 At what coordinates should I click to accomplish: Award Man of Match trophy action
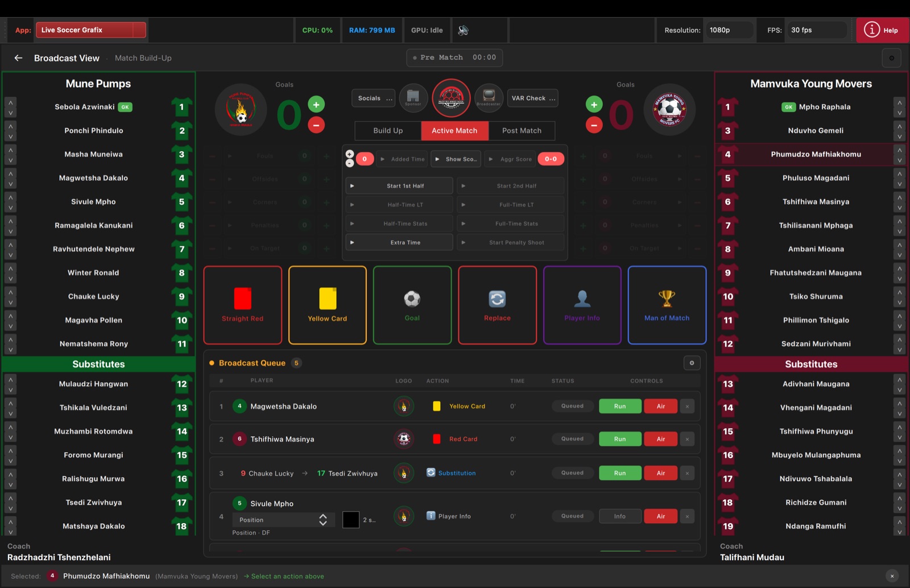pyautogui.click(x=667, y=305)
